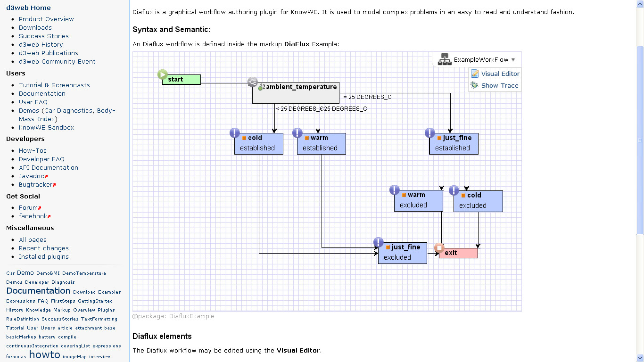644x362 pixels.
Task: Click the Show Trace bug icon
Action: (x=475, y=85)
